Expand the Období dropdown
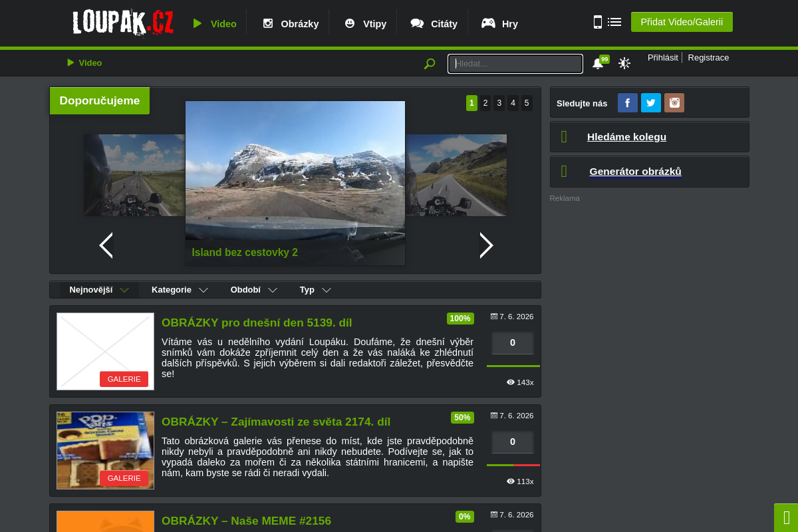798x532 pixels. click(254, 290)
